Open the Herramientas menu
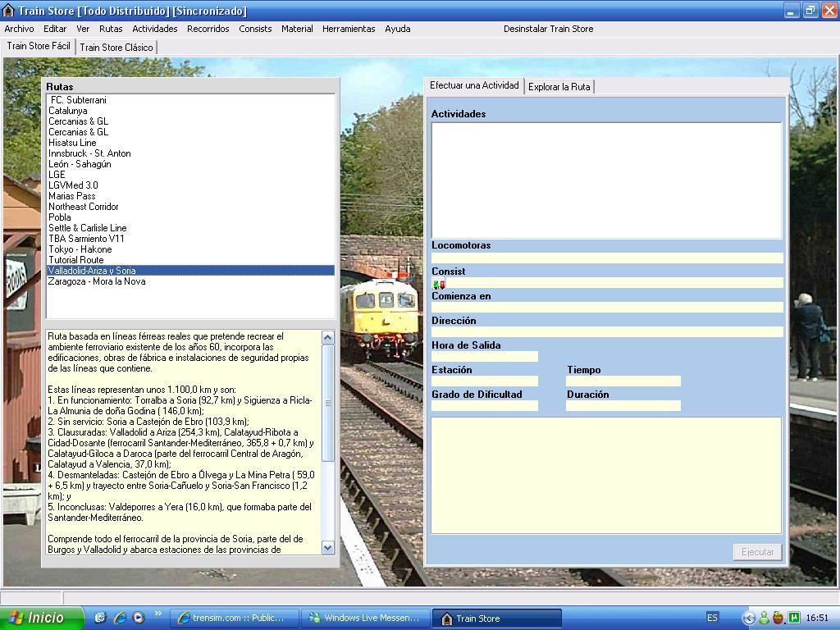840x630 pixels. tap(348, 29)
